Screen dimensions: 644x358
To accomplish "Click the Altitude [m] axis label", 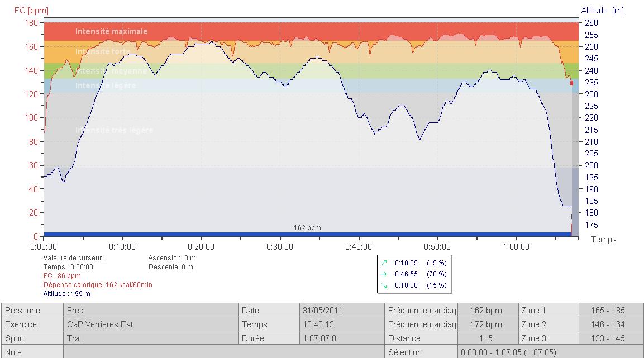I will pyautogui.click(x=602, y=11).
